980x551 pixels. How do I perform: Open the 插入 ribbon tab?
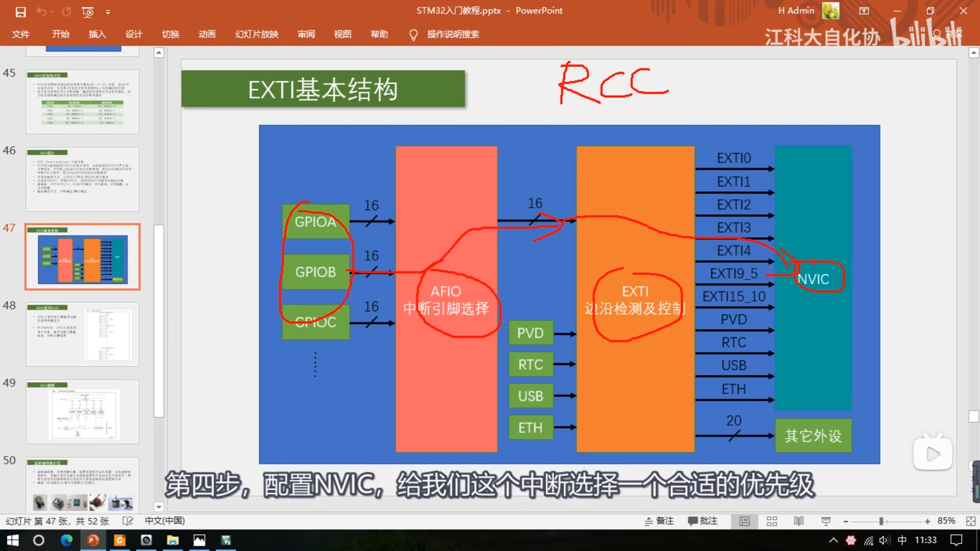[x=97, y=34]
